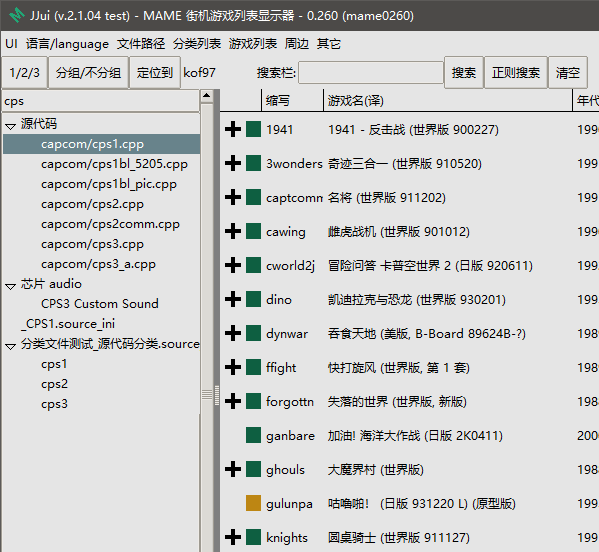Image resolution: width=599 pixels, height=552 pixels.
Task: Click the left panel scrollbar up arrow
Action: coord(207,95)
